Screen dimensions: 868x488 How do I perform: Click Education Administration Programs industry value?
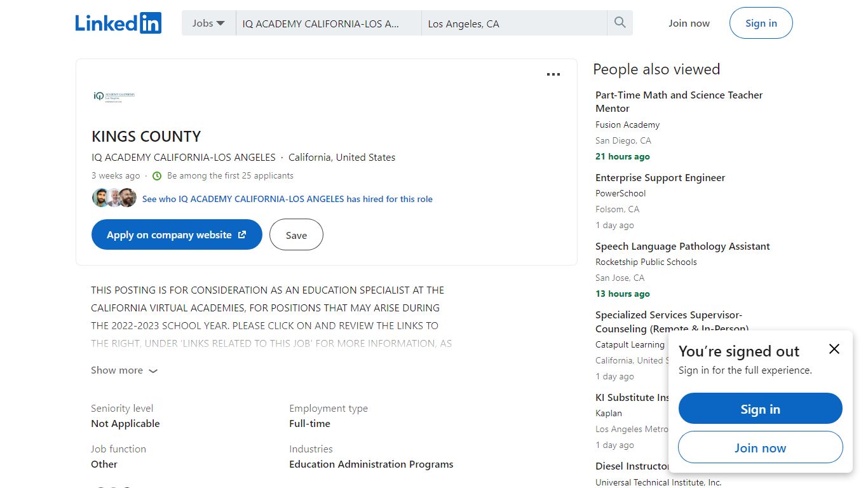point(371,464)
